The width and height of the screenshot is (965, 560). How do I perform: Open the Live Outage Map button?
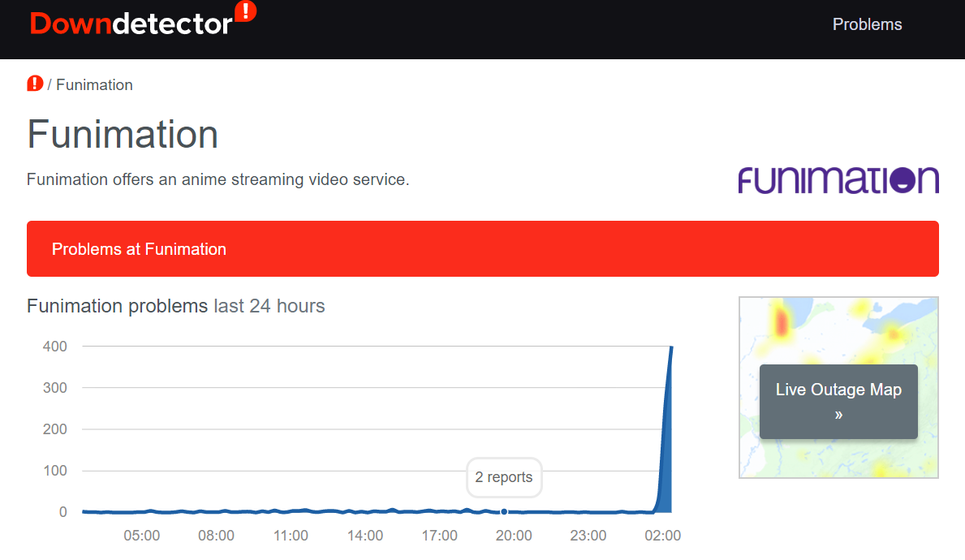tap(838, 401)
